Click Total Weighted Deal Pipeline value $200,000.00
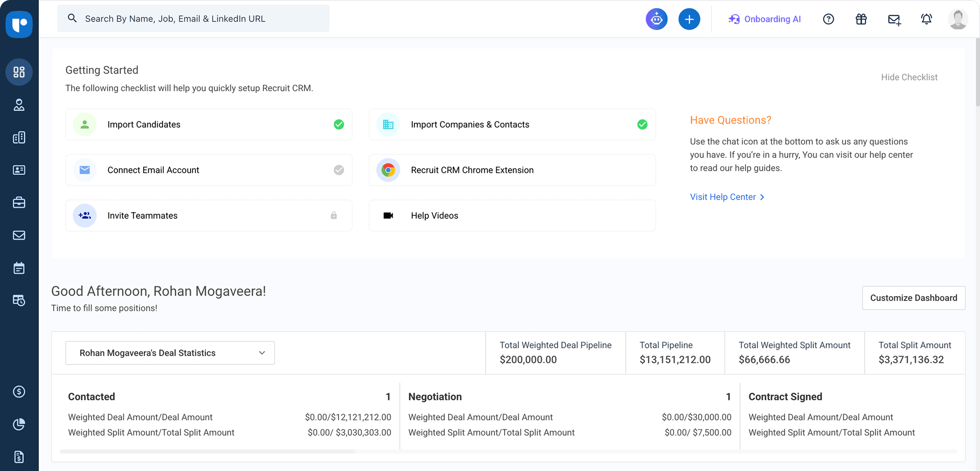 pos(528,360)
